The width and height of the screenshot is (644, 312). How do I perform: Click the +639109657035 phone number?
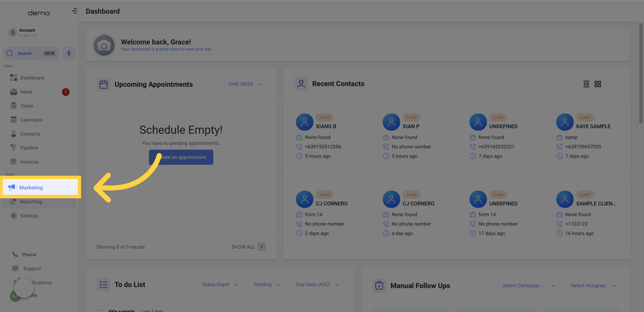click(583, 147)
